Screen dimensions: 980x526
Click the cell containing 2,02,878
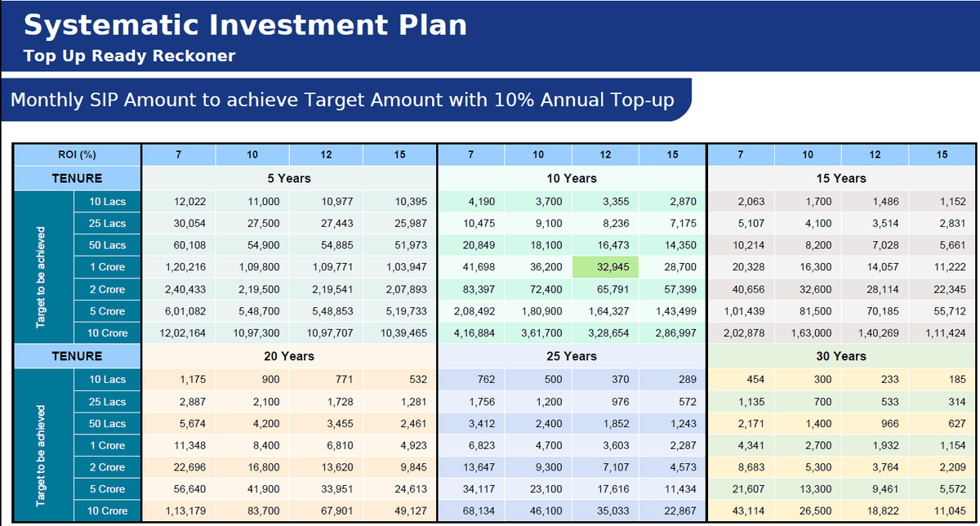pyautogui.click(x=741, y=333)
